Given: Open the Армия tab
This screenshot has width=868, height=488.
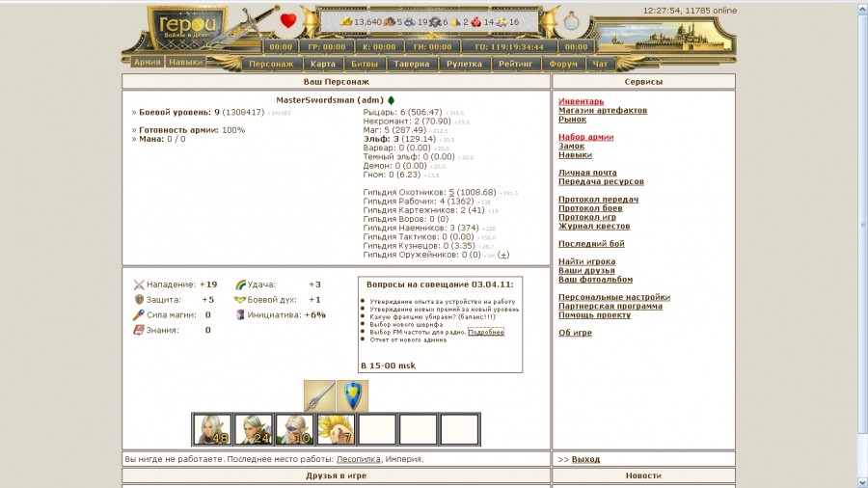Looking at the screenshot, I should (147, 62).
